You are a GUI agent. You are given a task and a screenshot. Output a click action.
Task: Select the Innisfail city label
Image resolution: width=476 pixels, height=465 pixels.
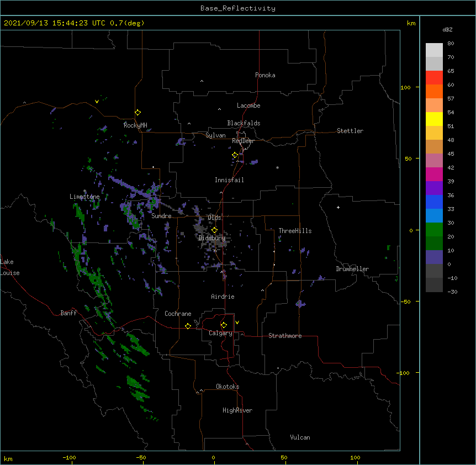[229, 180]
